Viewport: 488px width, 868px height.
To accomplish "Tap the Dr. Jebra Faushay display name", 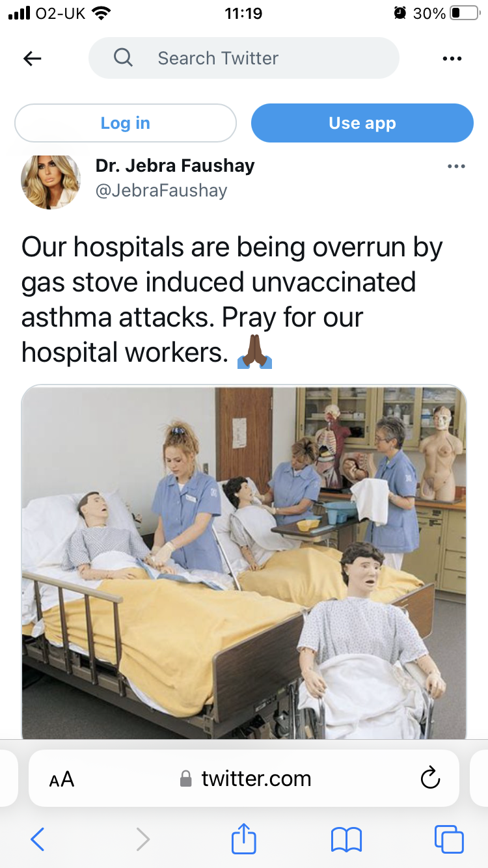I will tap(175, 165).
